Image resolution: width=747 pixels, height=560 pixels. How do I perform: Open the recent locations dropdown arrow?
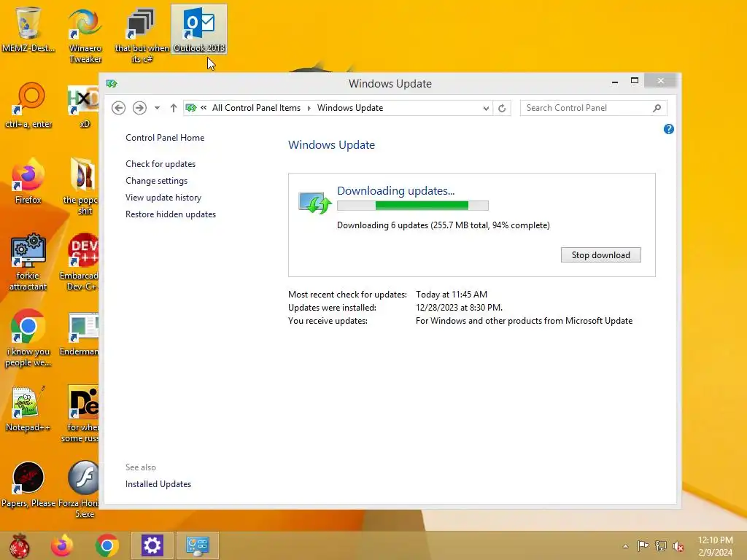click(157, 108)
